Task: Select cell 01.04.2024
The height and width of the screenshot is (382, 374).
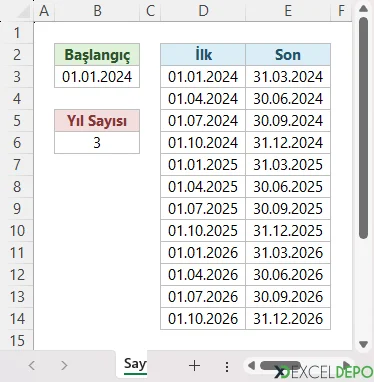Action: point(203,98)
